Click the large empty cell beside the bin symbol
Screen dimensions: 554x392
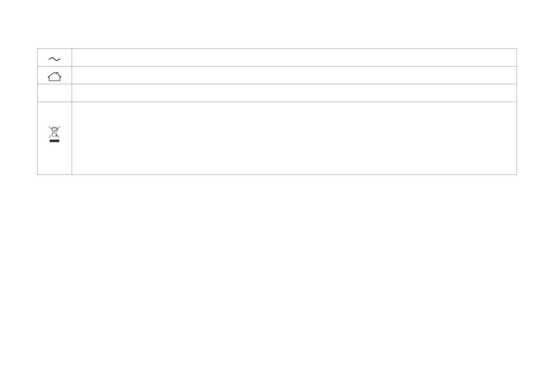294,138
